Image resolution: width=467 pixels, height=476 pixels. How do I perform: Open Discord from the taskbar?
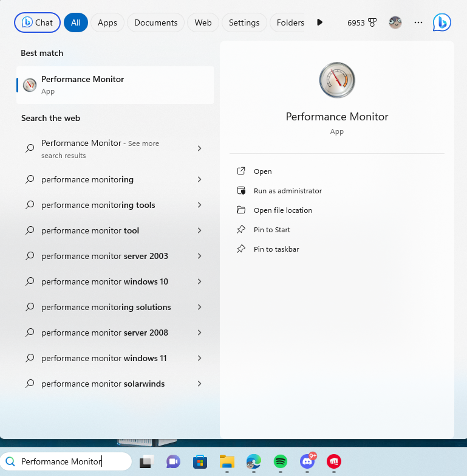[x=307, y=462]
